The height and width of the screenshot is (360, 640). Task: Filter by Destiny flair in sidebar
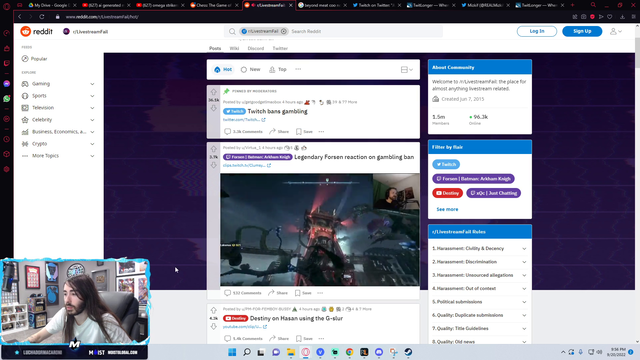click(x=447, y=193)
